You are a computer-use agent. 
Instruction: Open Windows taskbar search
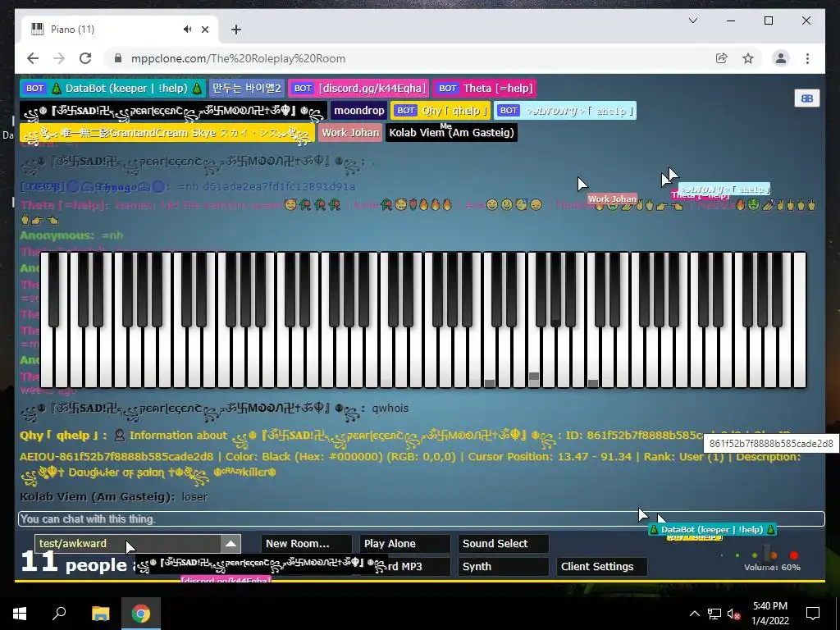point(59,614)
